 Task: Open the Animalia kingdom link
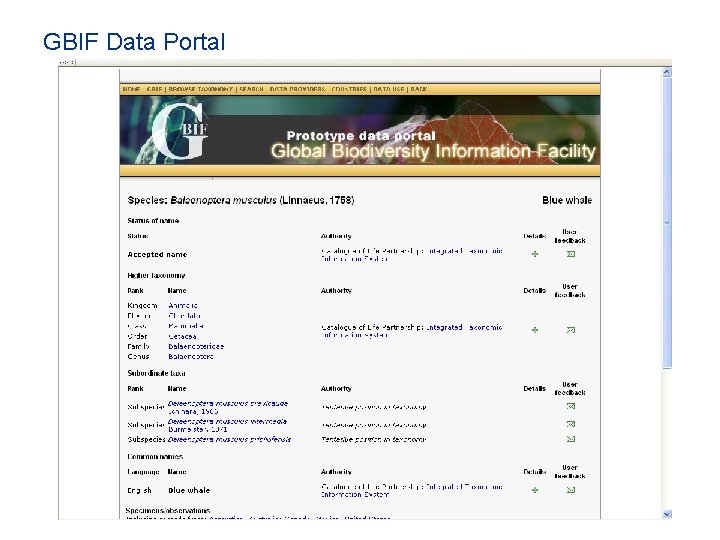183,305
